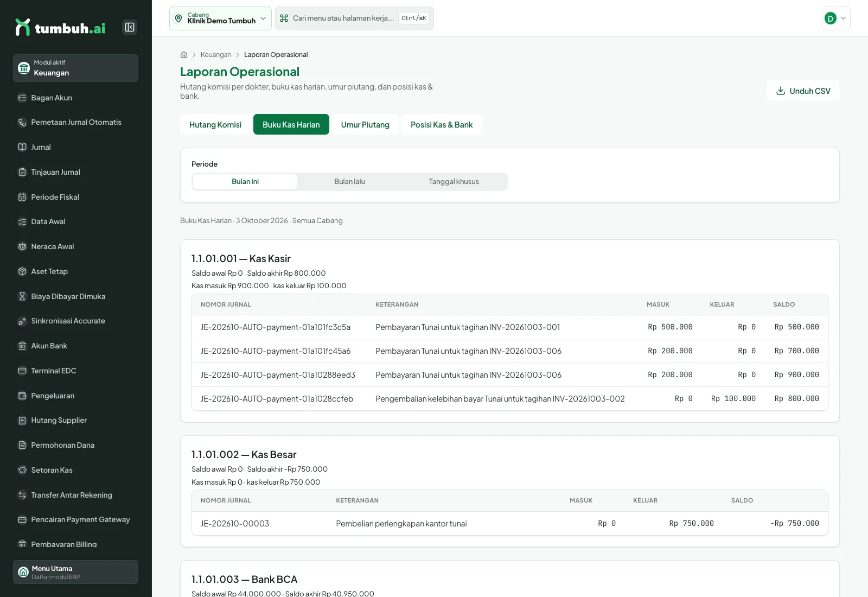The height and width of the screenshot is (597, 868).
Task: Click journal number JE-202610-AUTO-payment-01a1028ccfeb
Action: (x=277, y=399)
